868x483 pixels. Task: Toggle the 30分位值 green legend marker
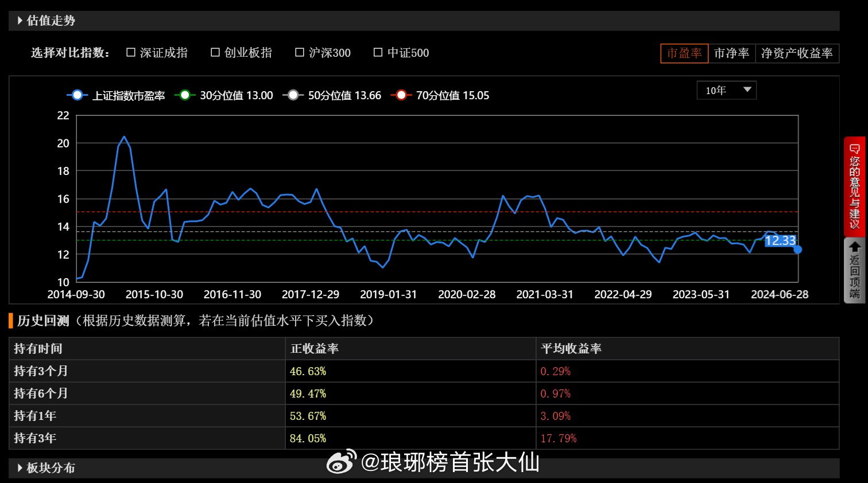(x=185, y=95)
